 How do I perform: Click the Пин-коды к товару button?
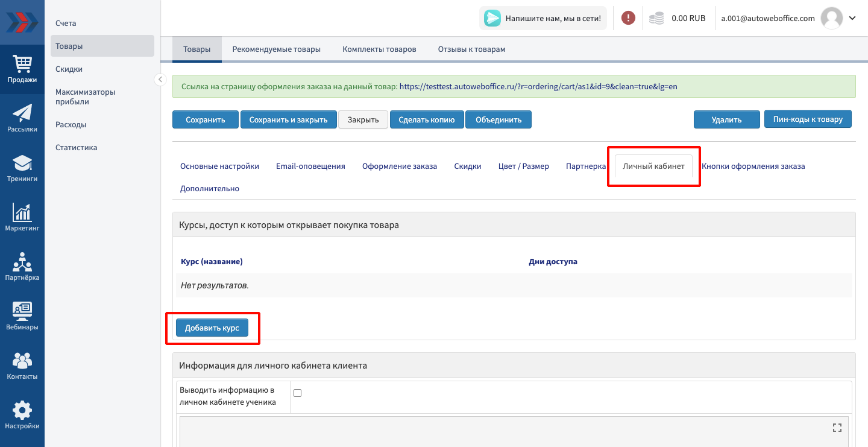(808, 119)
